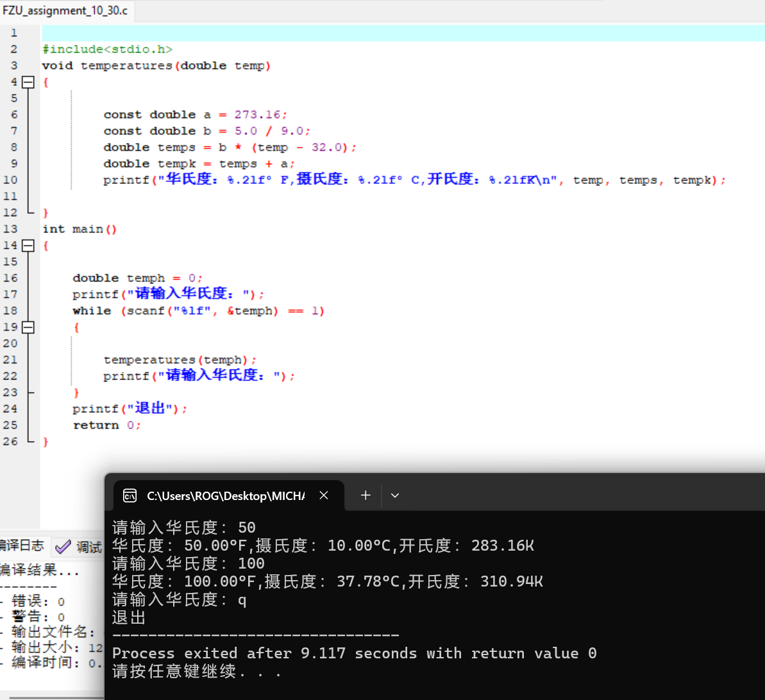Click the '警告: 0' log entry
The height and width of the screenshot is (700, 765).
(x=38, y=617)
